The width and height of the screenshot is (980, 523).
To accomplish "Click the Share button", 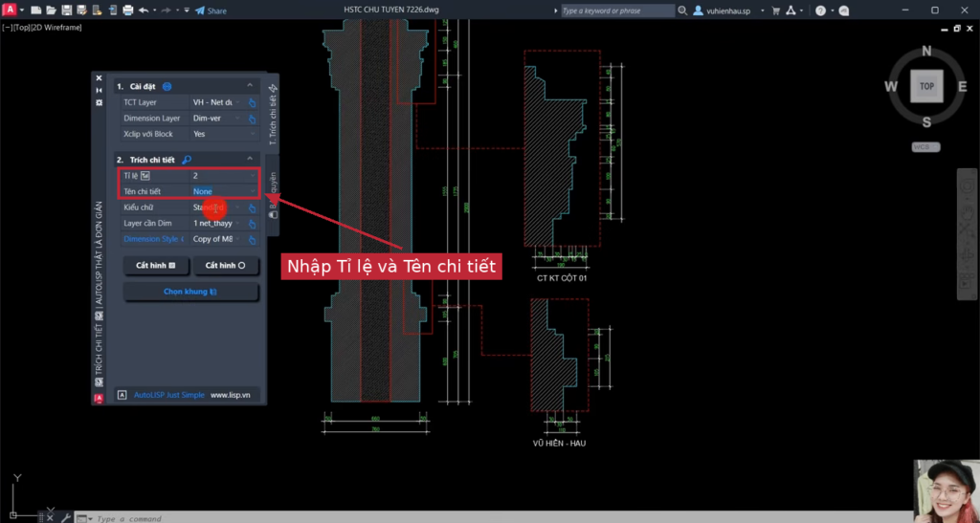I will [x=211, y=11].
